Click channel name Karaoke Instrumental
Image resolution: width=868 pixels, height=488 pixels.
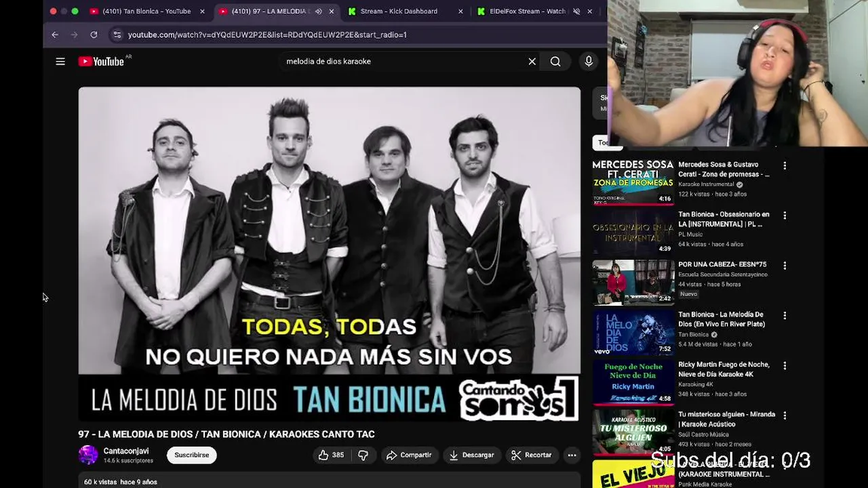(706, 184)
